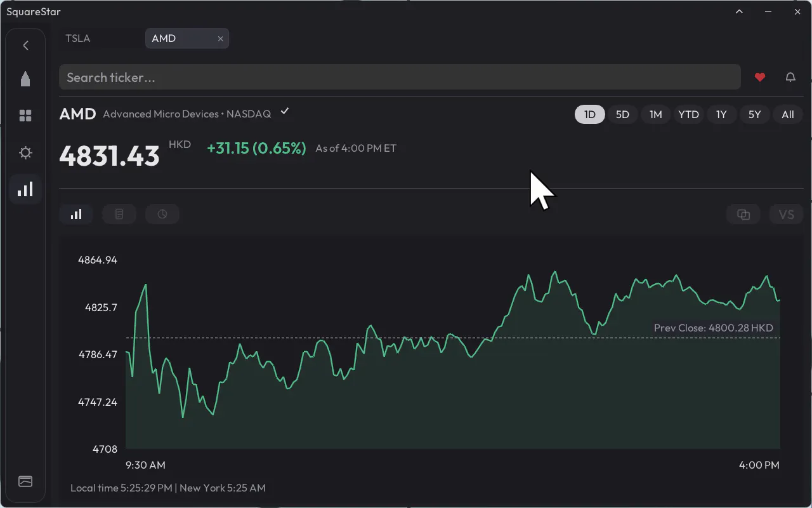Remove AMD from favorites with heart icon
This screenshot has width=812, height=508.
pyautogui.click(x=760, y=77)
